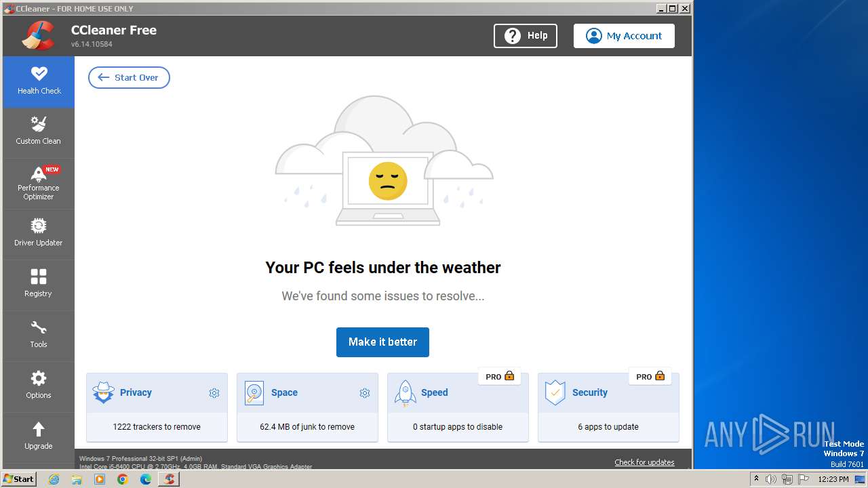Screen dimensions: 868x488
Task: Open the Windows Start menu
Action: 18,479
